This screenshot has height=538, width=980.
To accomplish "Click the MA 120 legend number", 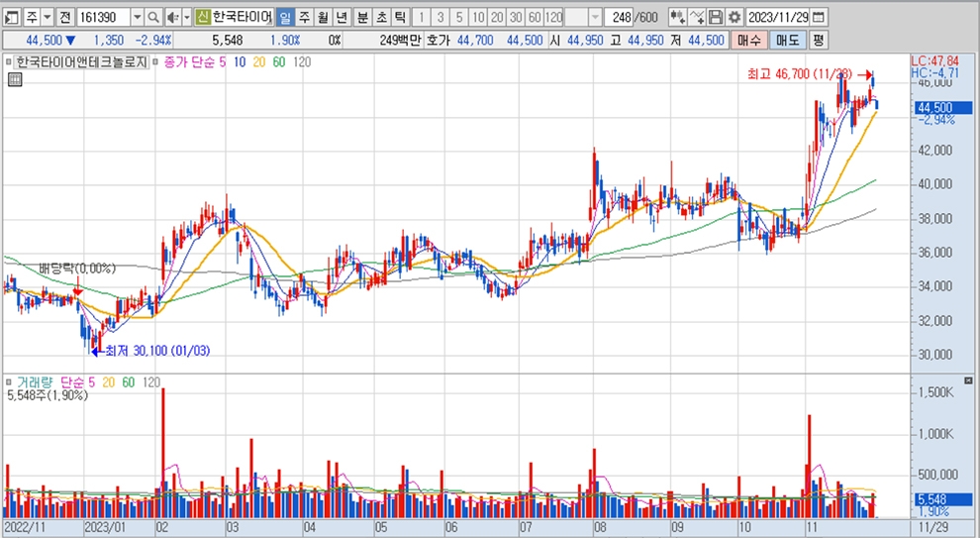I will click(302, 62).
